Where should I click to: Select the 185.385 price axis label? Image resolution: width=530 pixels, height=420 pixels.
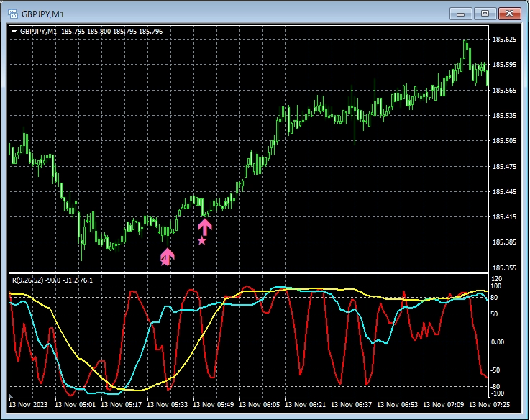coord(503,242)
